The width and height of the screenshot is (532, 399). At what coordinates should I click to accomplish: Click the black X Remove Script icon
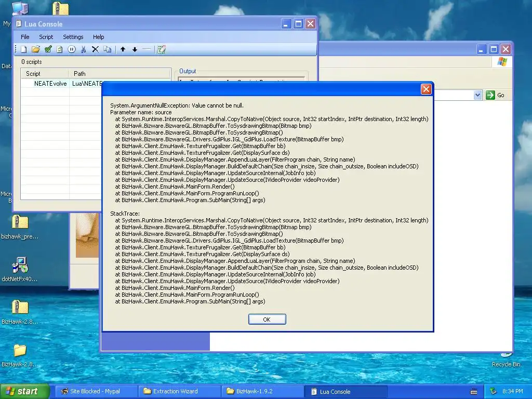(96, 49)
